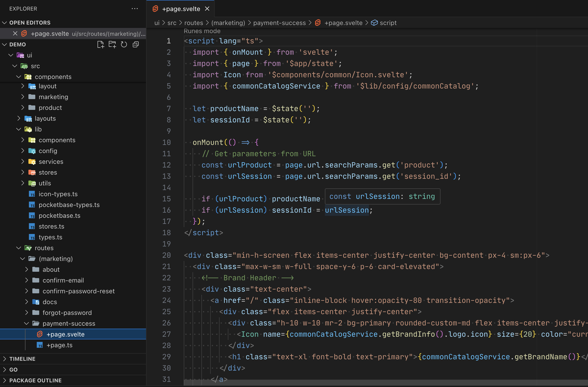This screenshot has height=387, width=588.
Task: Refresh the Explorer with the refresh icon
Action: pyautogui.click(x=124, y=44)
